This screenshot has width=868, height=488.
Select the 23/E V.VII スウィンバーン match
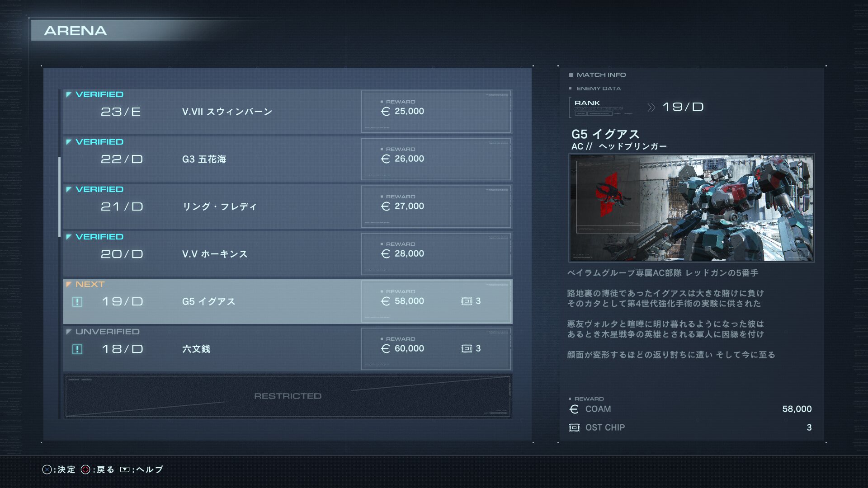288,112
